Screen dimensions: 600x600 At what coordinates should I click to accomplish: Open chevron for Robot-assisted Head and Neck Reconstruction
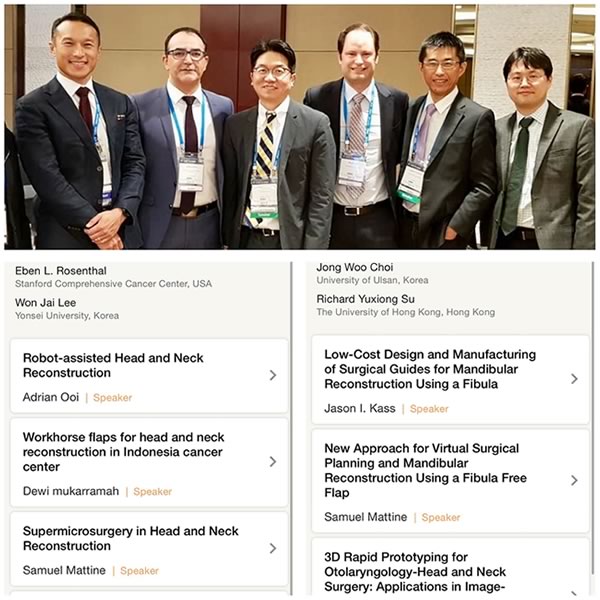[x=273, y=375]
